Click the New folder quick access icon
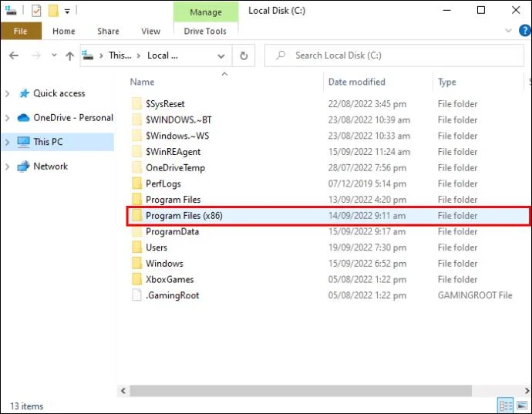 53,11
